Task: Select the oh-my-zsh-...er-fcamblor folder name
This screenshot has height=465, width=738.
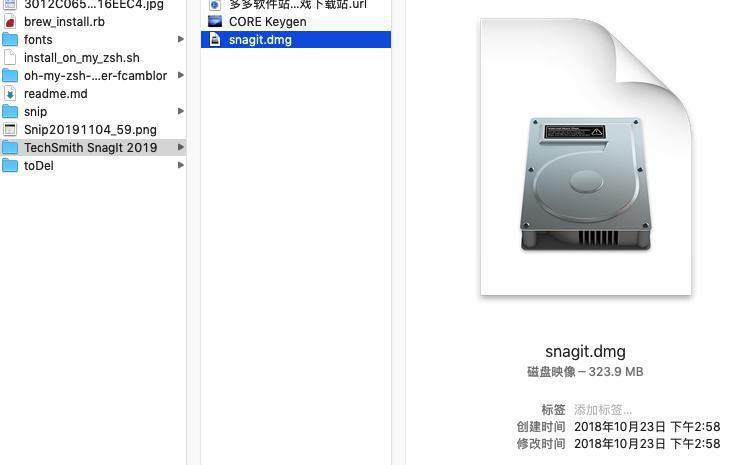Action: 96,75
